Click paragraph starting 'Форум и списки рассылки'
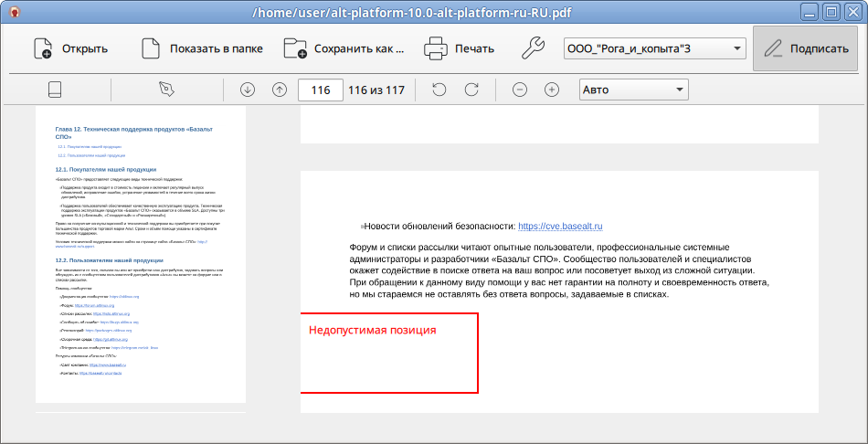The image size is (868, 444). [x=559, y=270]
